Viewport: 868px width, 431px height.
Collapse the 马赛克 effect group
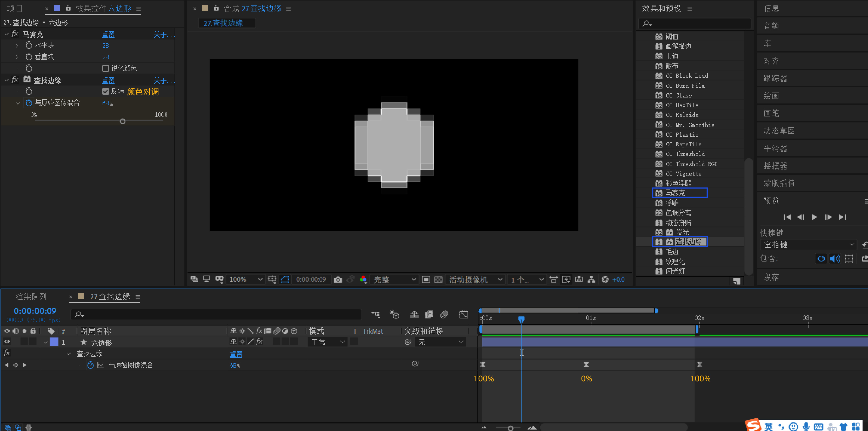click(x=6, y=34)
